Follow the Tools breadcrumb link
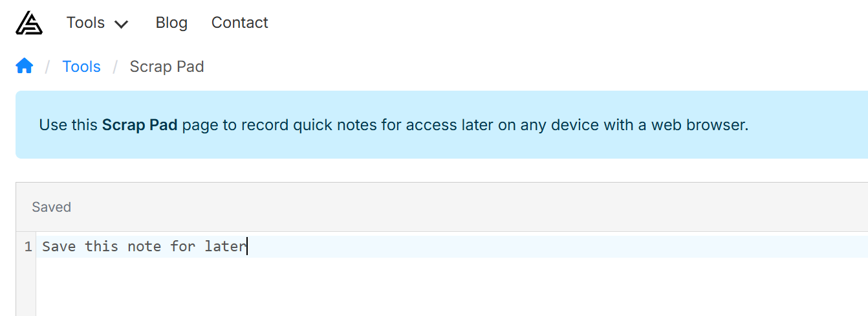This screenshot has height=316, width=868. [x=81, y=67]
